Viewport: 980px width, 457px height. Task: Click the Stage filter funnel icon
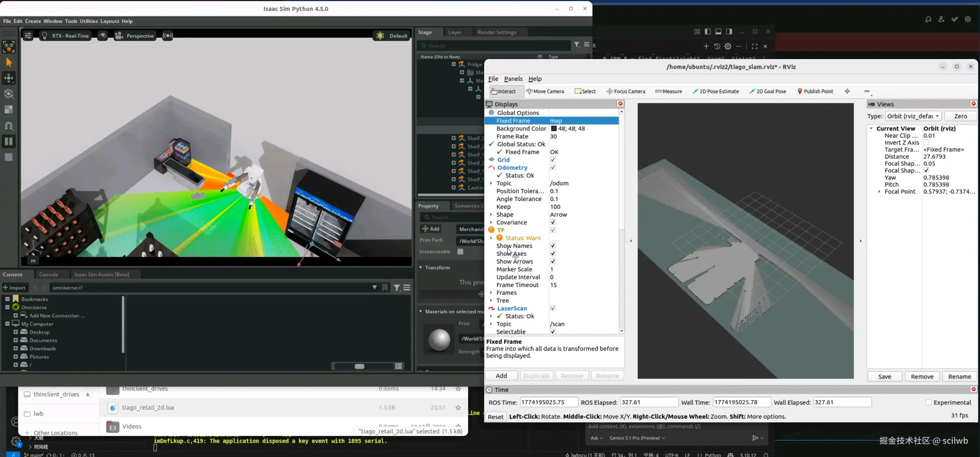coord(577,45)
